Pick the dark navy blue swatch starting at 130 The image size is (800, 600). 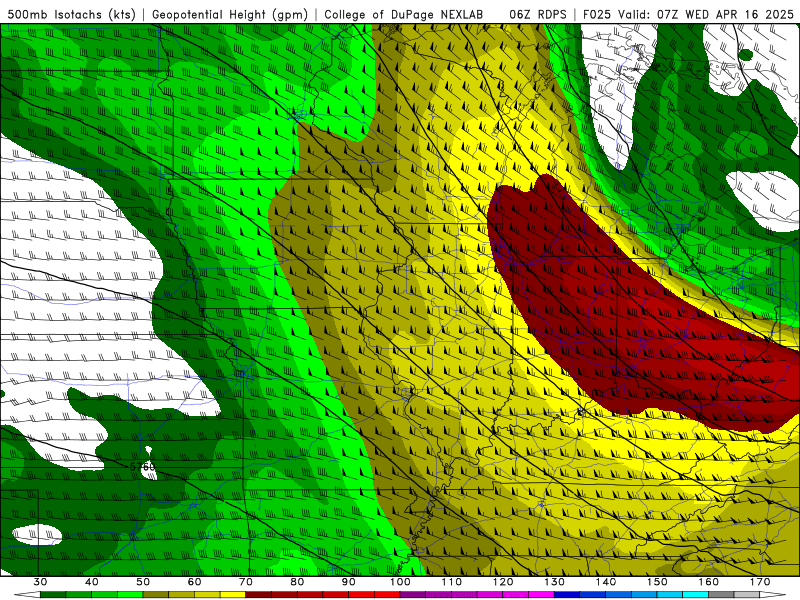tap(567, 594)
